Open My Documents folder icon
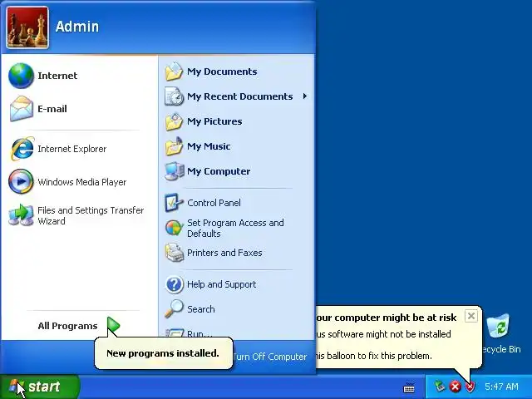Viewport: 532px width, 399px height. (174, 71)
